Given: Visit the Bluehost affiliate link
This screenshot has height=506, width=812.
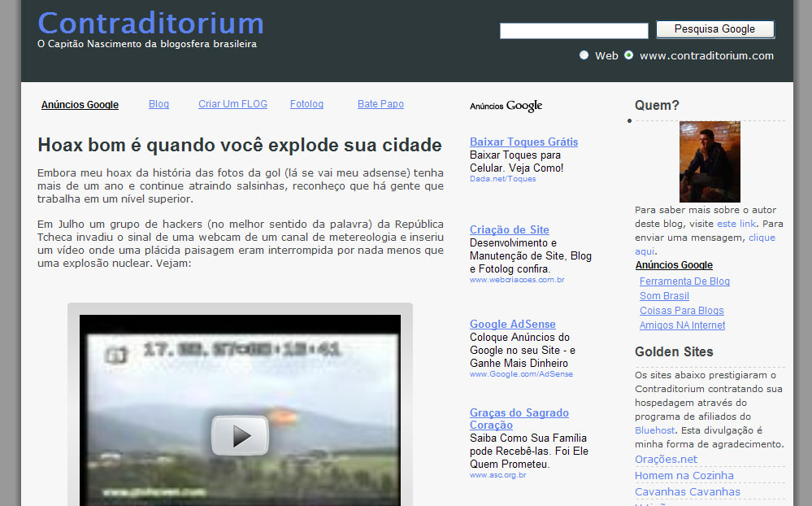Looking at the screenshot, I should coord(654,430).
